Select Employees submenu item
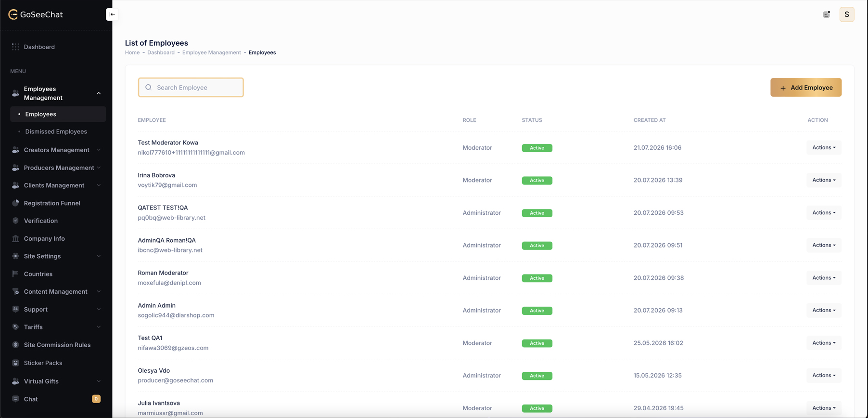The image size is (868, 418). [58, 114]
